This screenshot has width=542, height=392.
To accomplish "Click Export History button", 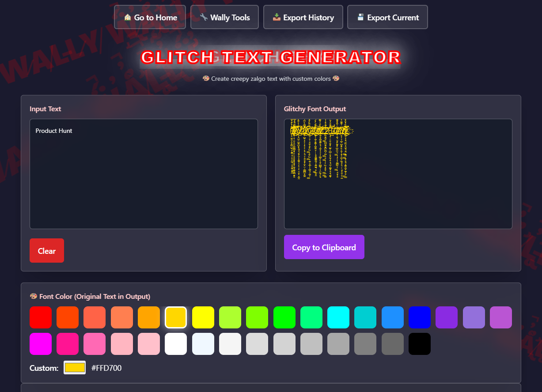I will [x=303, y=17].
